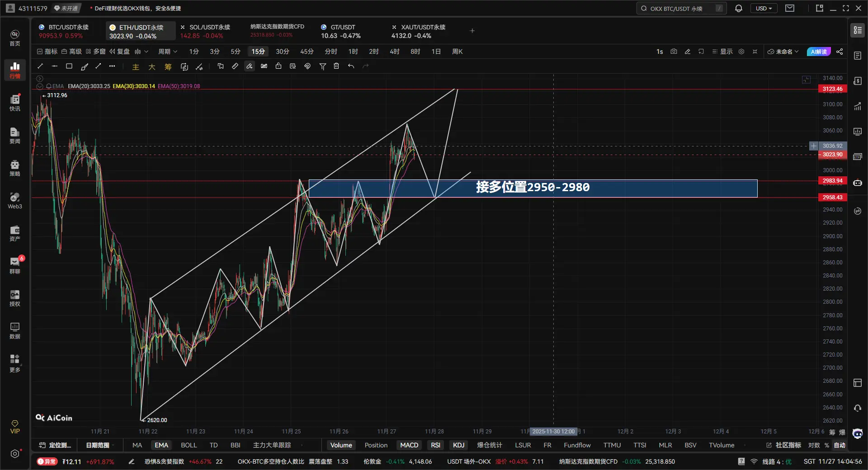Toggle the MA indicator at bottom
This screenshot has height=470, width=868.
click(137, 445)
